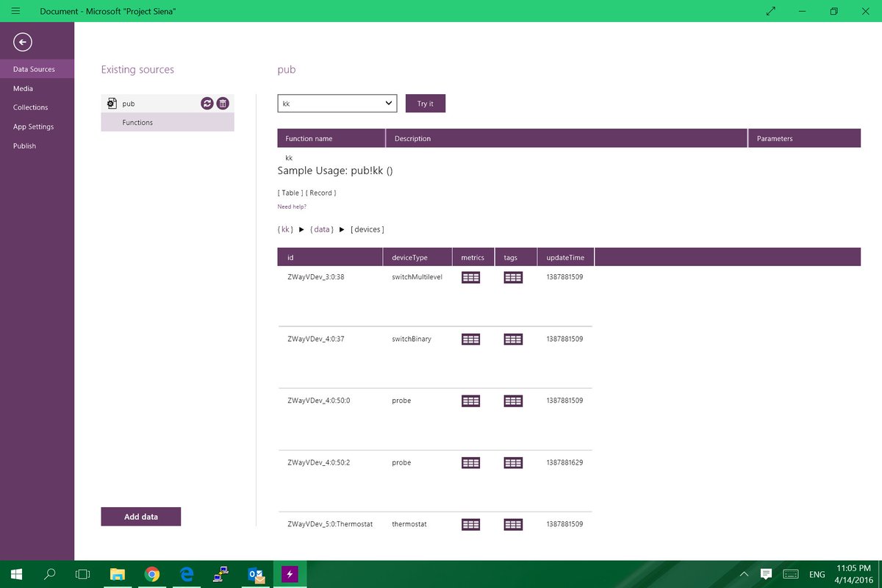Delete the pub data source
This screenshot has width=882, height=588.
(x=223, y=104)
